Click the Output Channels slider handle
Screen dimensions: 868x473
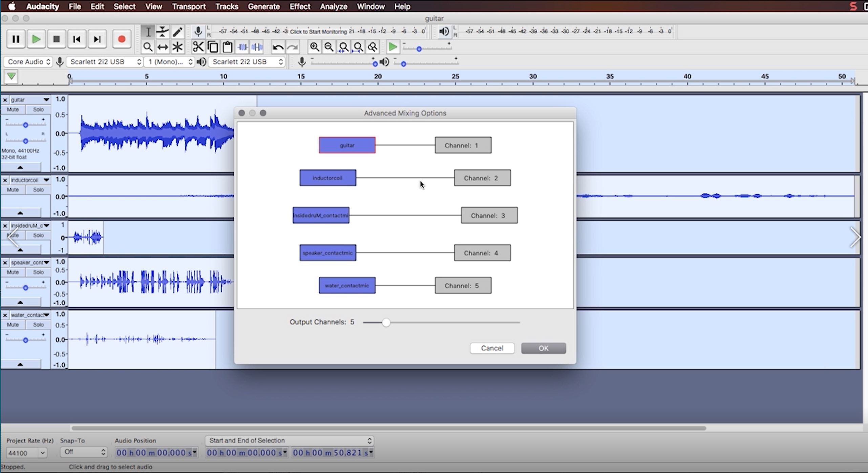(x=386, y=322)
